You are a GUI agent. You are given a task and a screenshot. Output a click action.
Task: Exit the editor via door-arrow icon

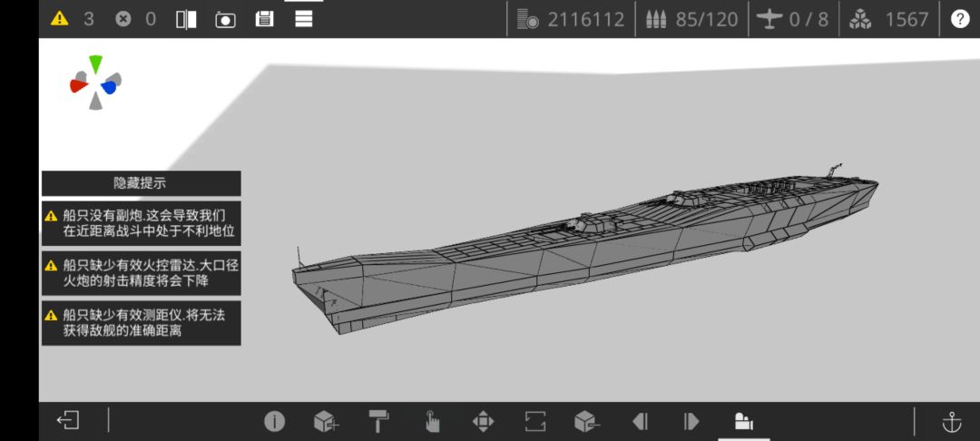click(67, 420)
